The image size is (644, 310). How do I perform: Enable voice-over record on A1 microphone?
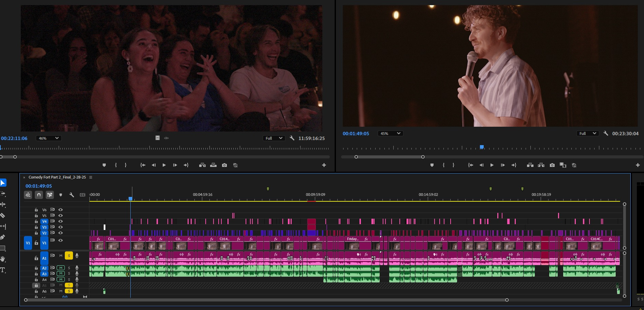tap(77, 255)
